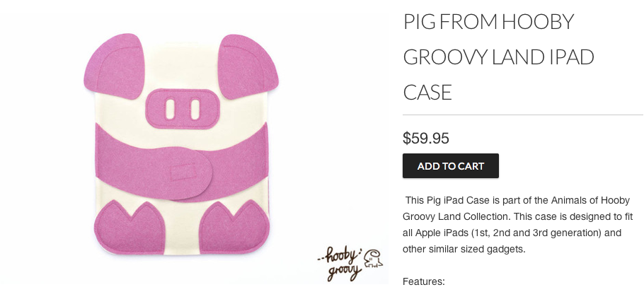Click the Features heading text
644x292 pixels.
tap(423, 281)
